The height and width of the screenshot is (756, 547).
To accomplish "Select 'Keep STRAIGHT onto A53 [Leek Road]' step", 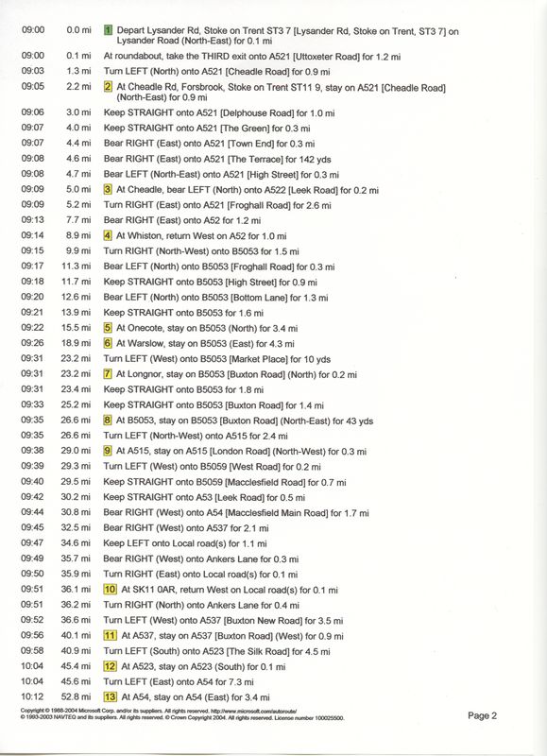I will tap(204, 497).
